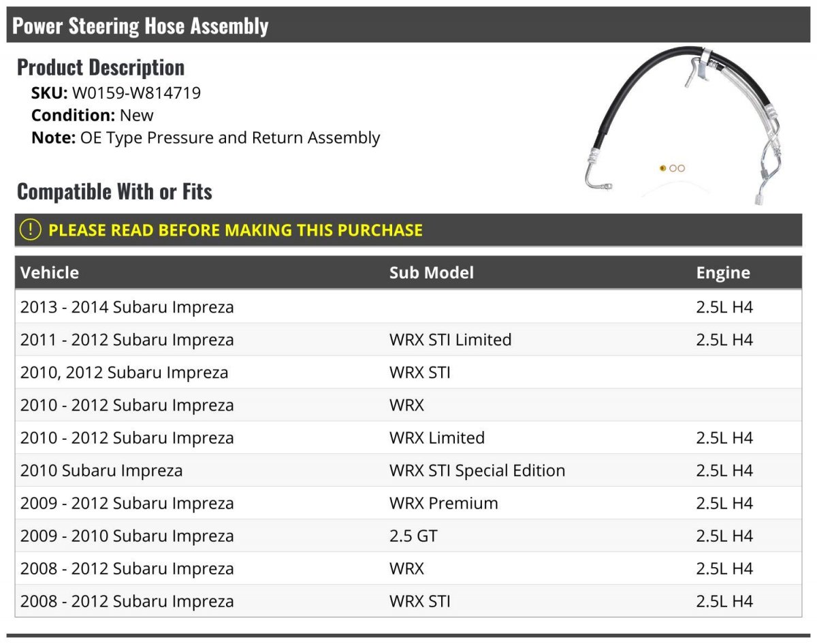Click the Power Steering Hose Assembly title bar

click(408, 25)
